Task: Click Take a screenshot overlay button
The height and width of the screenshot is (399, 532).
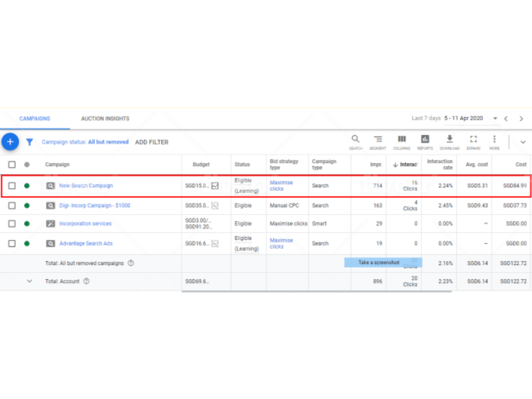Action: point(383,262)
